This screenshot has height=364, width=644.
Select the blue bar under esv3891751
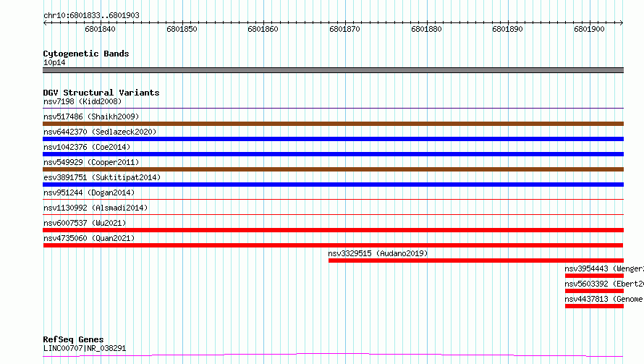click(x=333, y=185)
